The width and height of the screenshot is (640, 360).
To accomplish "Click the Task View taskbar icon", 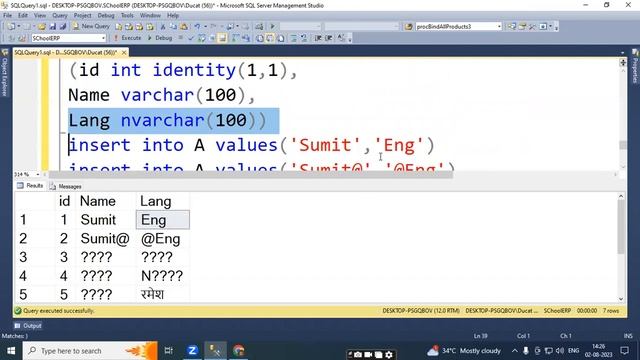I will [169, 351].
